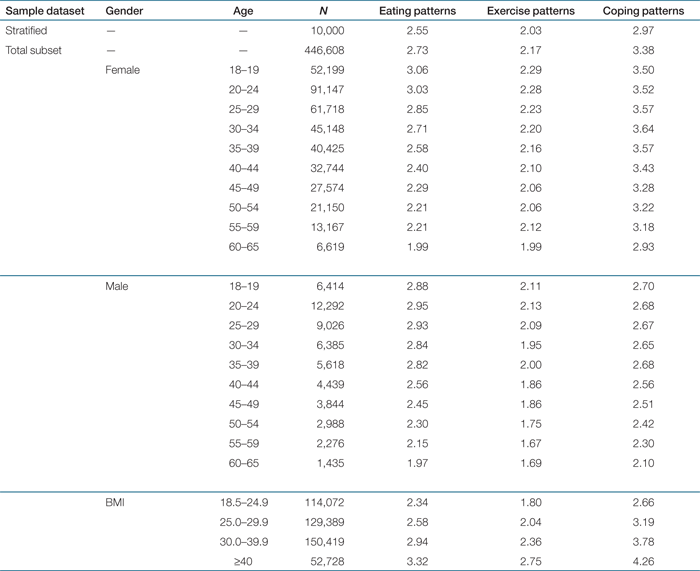Select the 'Eating patterns' column header
700x571 pixels.
(417, 11)
